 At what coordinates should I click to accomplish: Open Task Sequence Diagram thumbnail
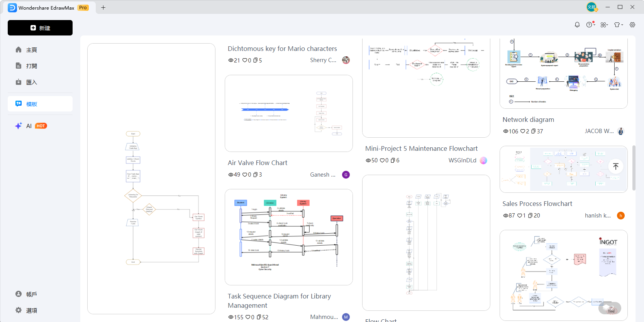(289, 237)
